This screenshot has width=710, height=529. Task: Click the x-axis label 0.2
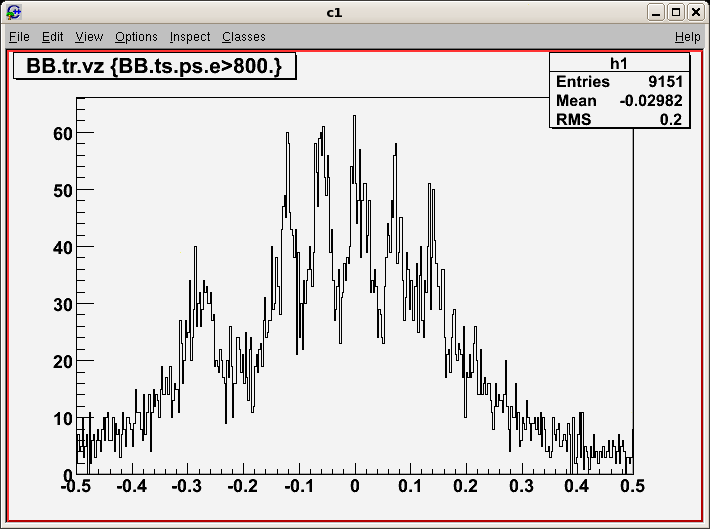pyautogui.click(x=466, y=486)
